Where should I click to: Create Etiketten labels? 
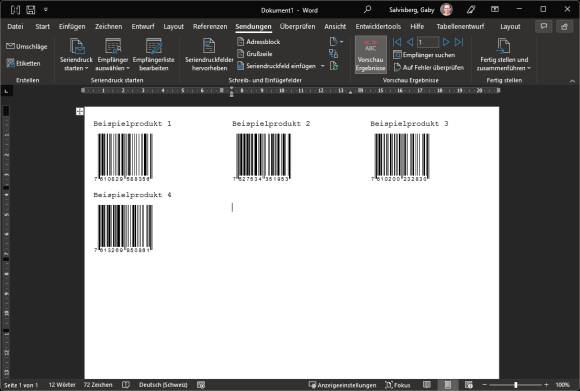[x=23, y=63]
